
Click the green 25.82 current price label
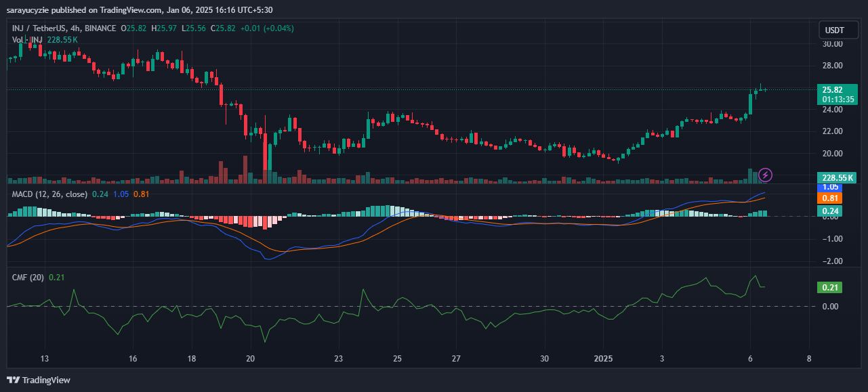[x=838, y=89]
